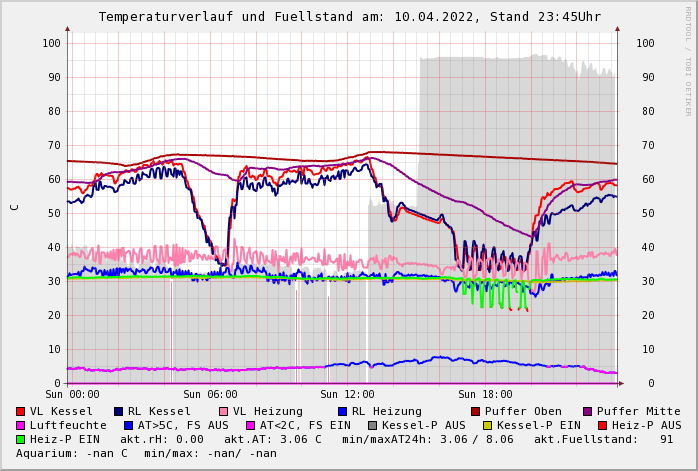Click the Sun 12:00 time axis label
Image resolution: width=698 pixels, height=471 pixels.
tap(347, 394)
